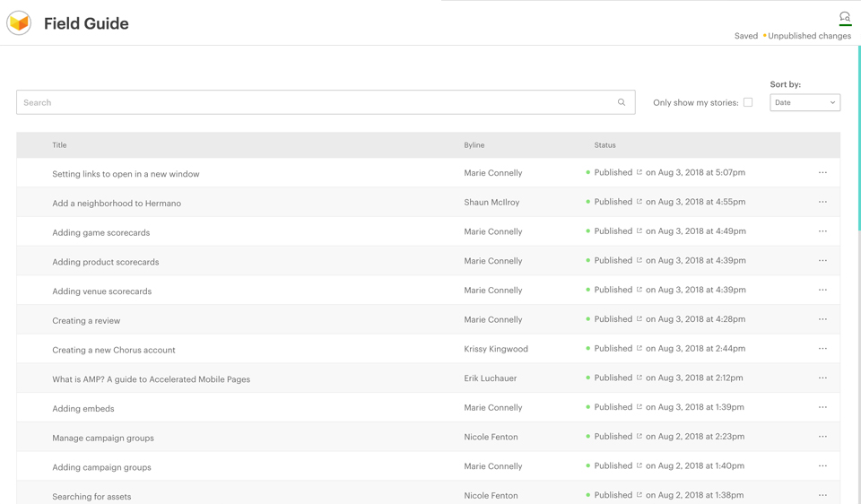Open published link icon for Manage campaign groups
This screenshot has width=861, height=504.
click(639, 437)
